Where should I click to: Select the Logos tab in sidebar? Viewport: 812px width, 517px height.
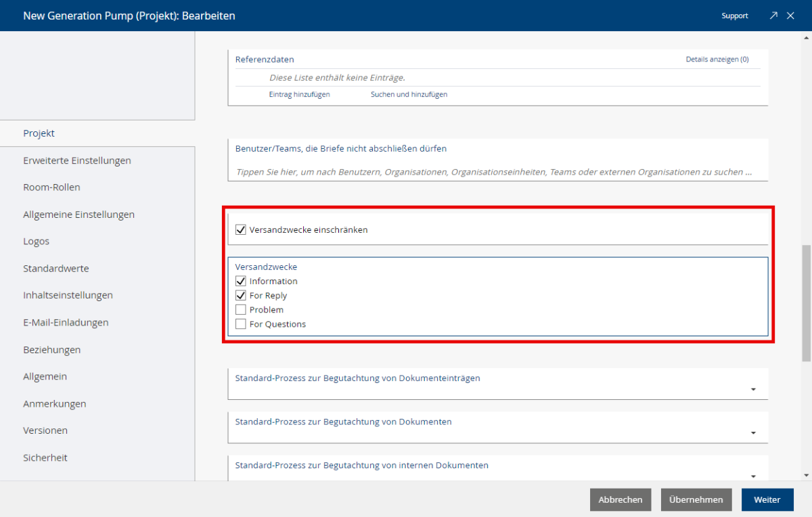pyautogui.click(x=37, y=242)
